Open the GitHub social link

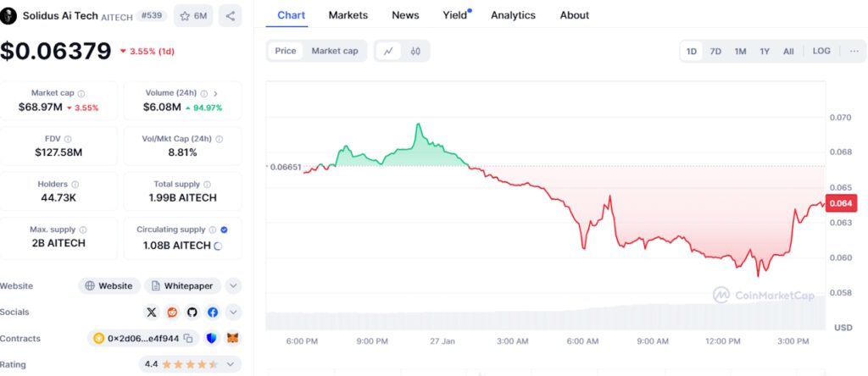(192, 312)
